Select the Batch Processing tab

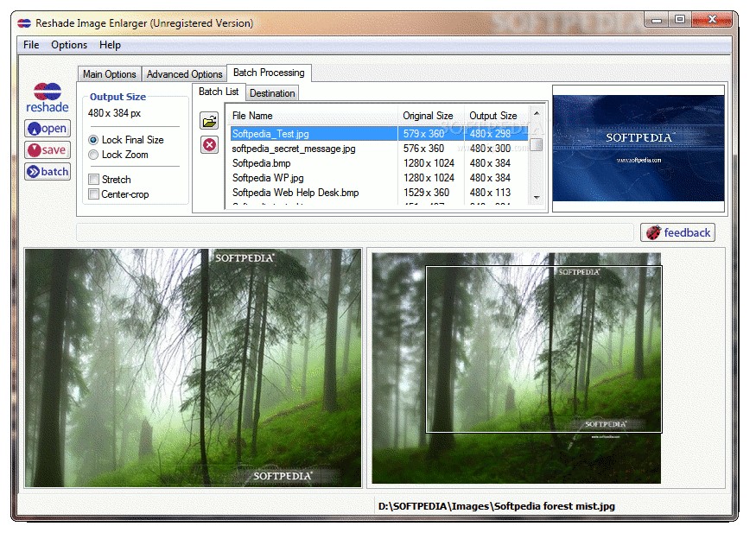[x=269, y=73]
